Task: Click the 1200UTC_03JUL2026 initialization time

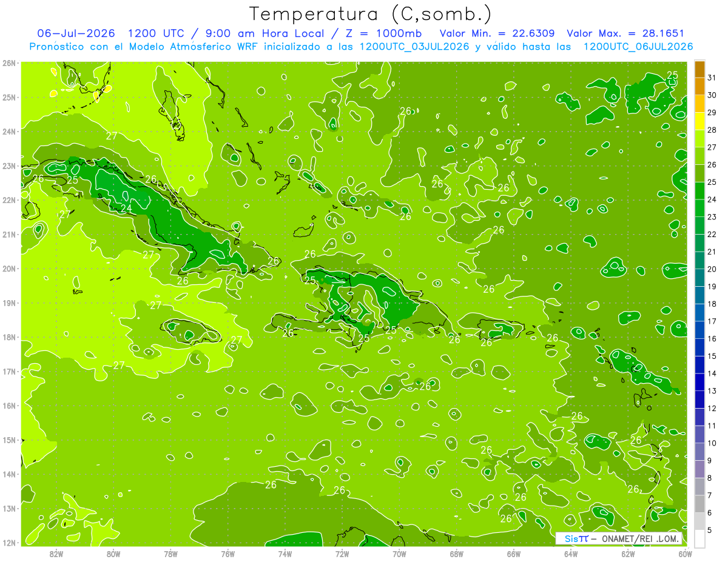Action: 414,47
